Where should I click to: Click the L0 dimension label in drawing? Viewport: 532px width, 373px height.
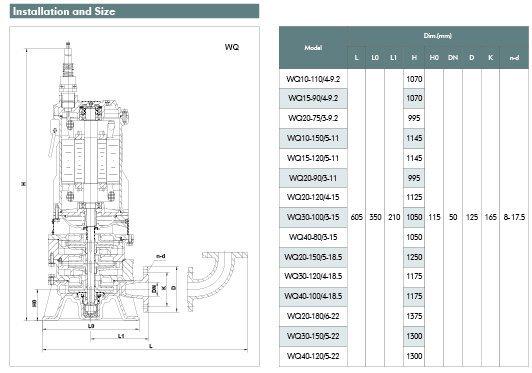pyautogui.click(x=91, y=326)
